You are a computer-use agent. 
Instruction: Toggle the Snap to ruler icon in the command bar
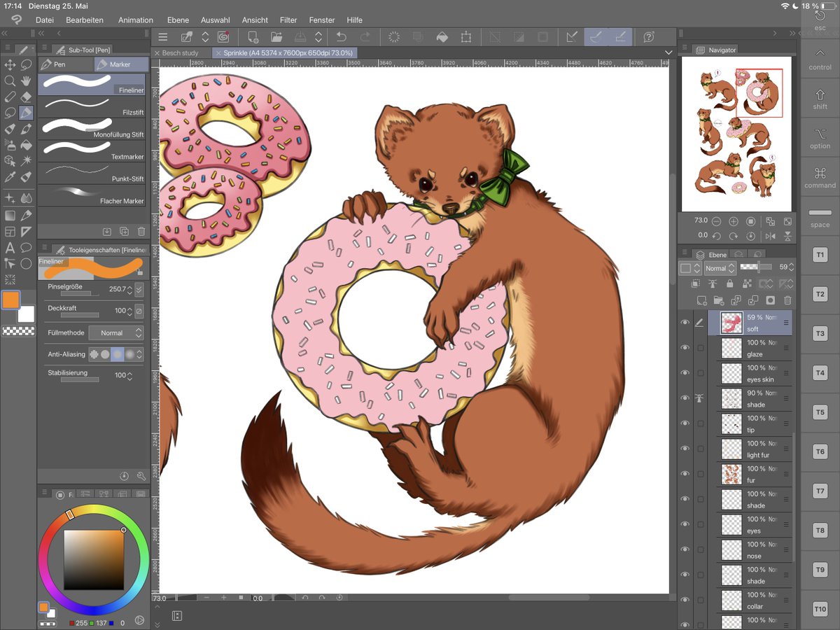pos(573,37)
